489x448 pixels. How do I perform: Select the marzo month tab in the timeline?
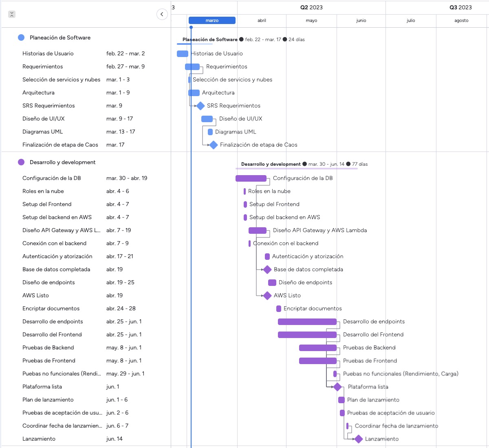tap(212, 20)
